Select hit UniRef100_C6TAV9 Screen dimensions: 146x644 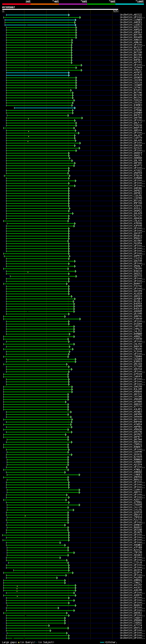[x=131, y=67]
